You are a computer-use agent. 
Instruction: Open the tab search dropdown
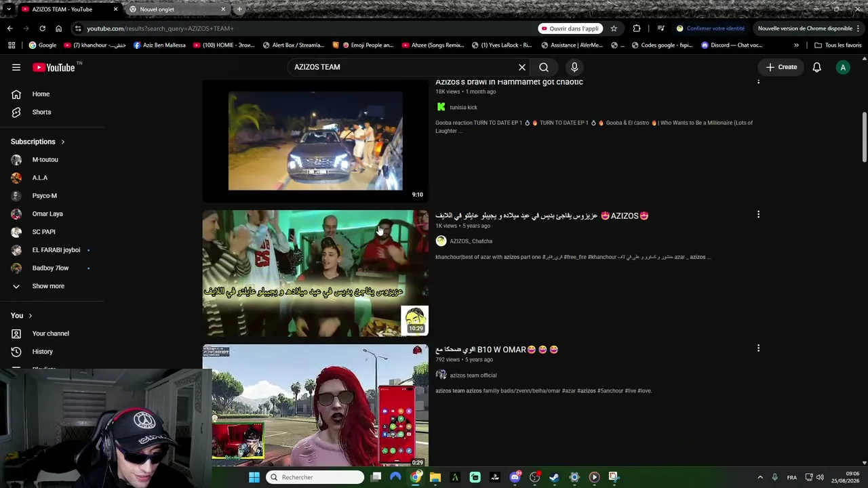tap(8, 9)
